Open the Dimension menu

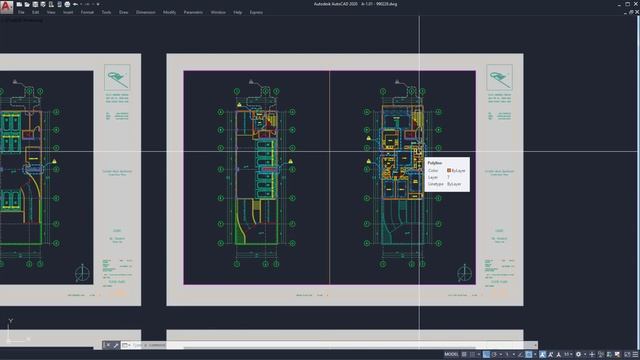coord(146,12)
